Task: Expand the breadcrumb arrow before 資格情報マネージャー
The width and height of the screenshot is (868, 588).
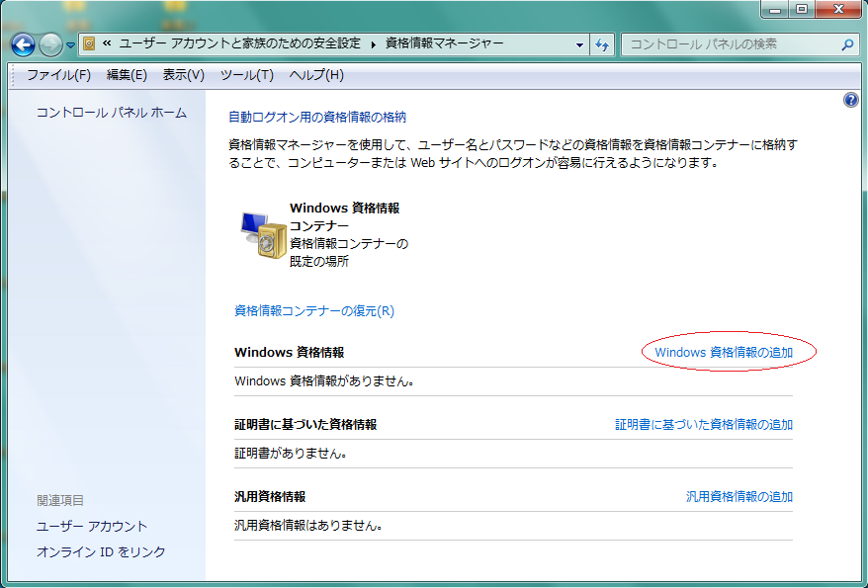Action: click(x=374, y=44)
